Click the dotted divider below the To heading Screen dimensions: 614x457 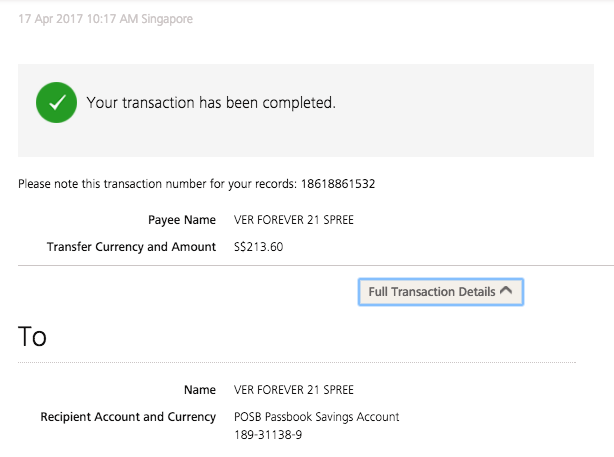297,363
